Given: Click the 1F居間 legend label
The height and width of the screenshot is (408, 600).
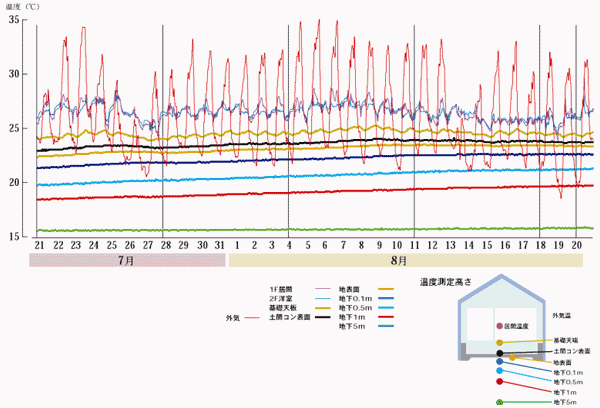Looking at the screenshot, I should click(x=280, y=289).
